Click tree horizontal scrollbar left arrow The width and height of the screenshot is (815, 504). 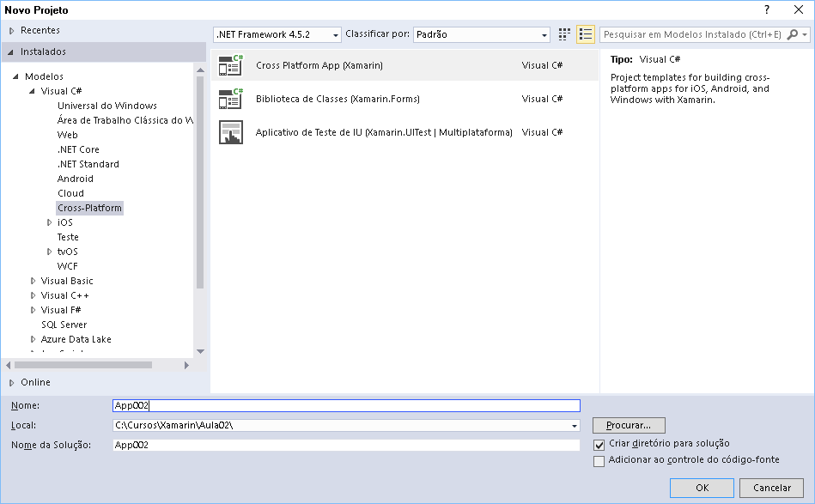coord(8,365)
